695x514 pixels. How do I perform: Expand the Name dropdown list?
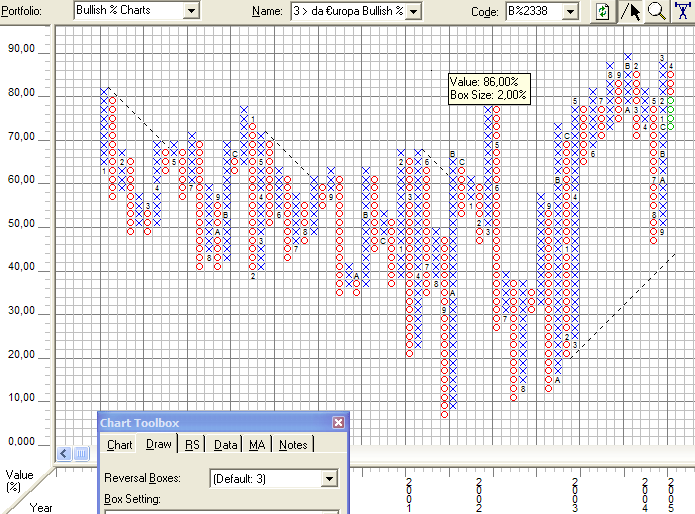(x=414, y=11)
